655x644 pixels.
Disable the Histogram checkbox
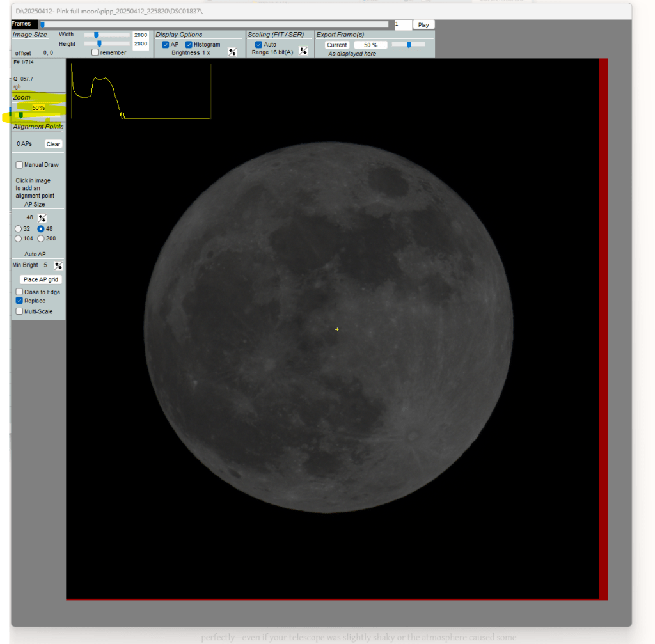click(x=189, y=45)
